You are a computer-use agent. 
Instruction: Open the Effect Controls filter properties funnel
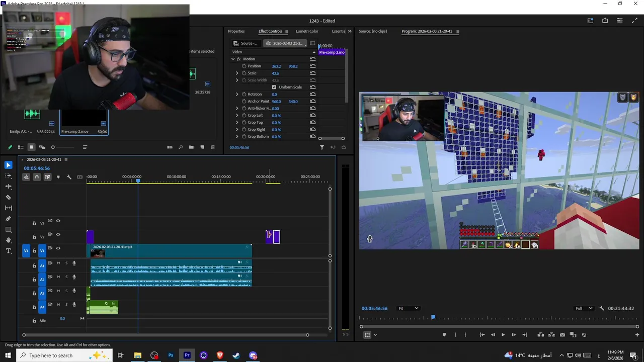click(322, 147)
